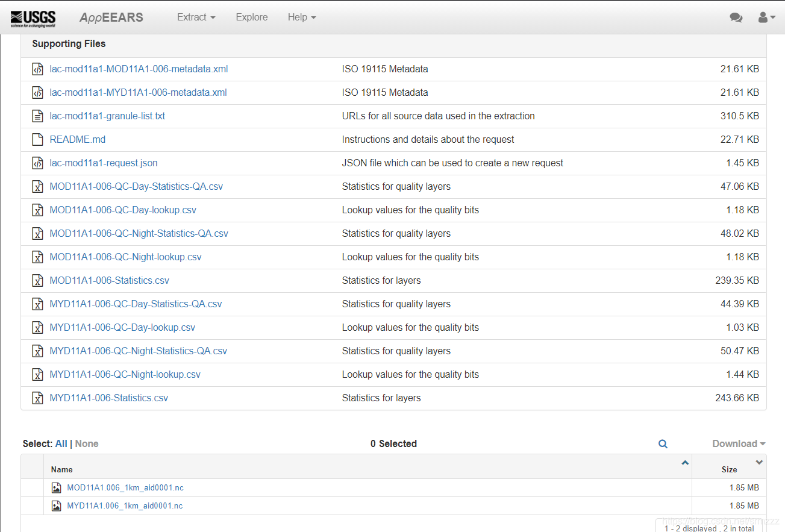The image size is (785, 532).
Task: Open MOD11A1-006-QC-Day-lookup.csv link
Action: pos(123,210)
